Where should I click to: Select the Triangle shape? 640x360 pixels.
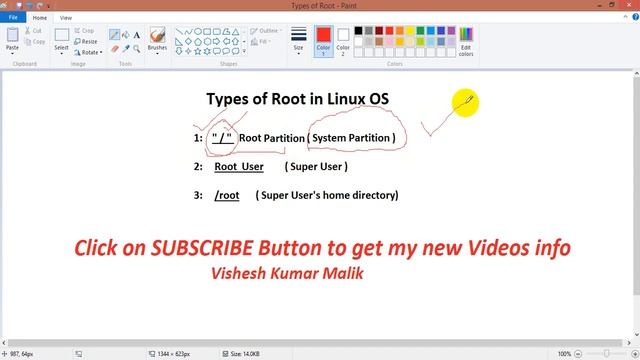coord(236,31)
